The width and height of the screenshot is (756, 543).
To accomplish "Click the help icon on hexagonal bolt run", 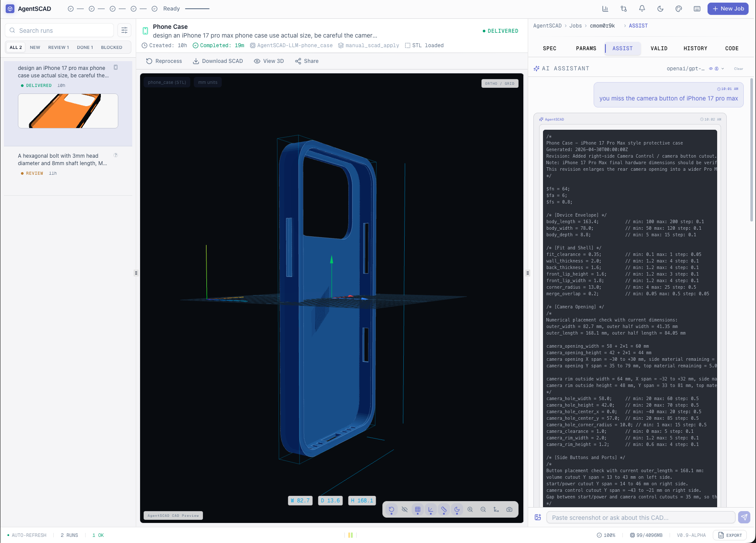I will pos(116,155).
